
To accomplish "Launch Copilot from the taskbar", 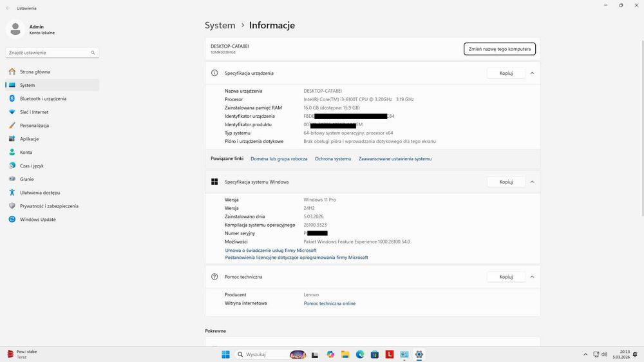I will 330,355.
